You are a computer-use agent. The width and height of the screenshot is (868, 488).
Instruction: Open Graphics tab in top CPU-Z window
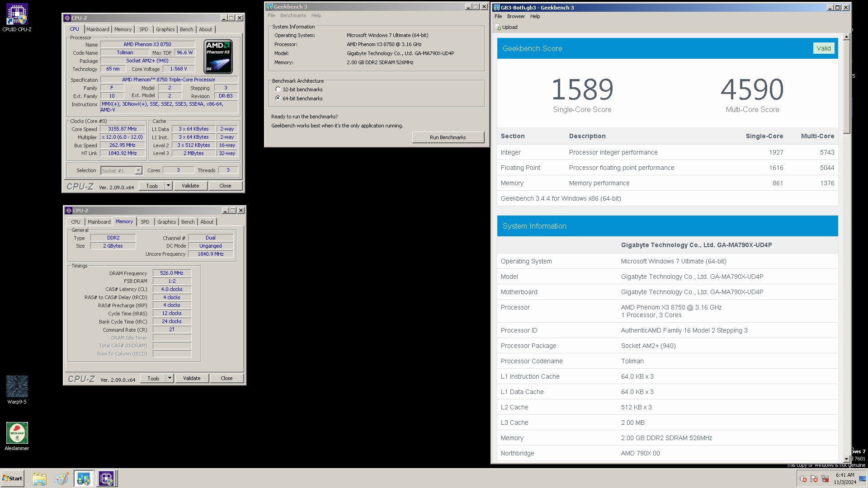(165, 29)
